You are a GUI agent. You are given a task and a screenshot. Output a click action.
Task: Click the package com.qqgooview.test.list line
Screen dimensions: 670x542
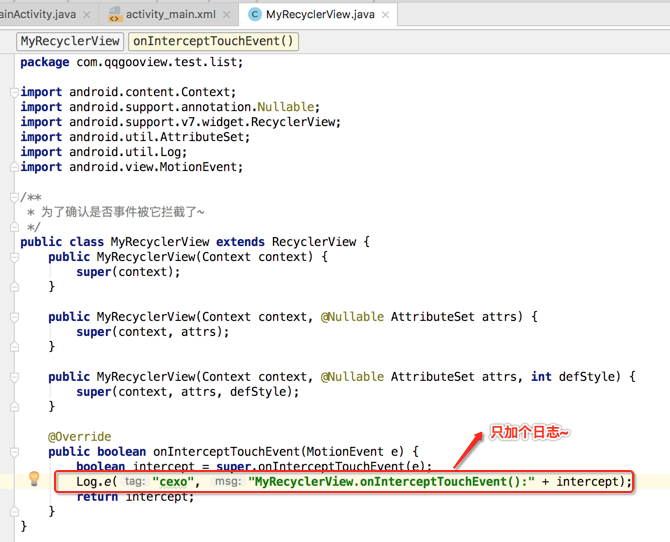coord(132,62)
